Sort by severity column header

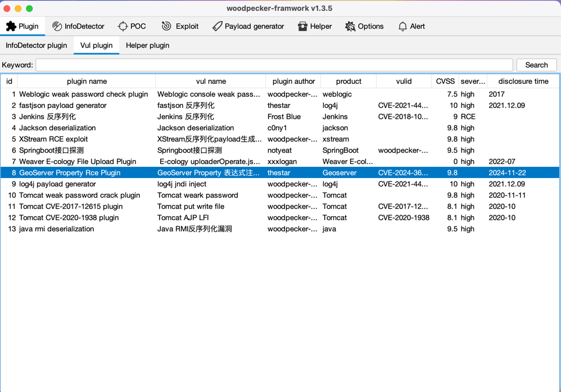click(473, 81)
